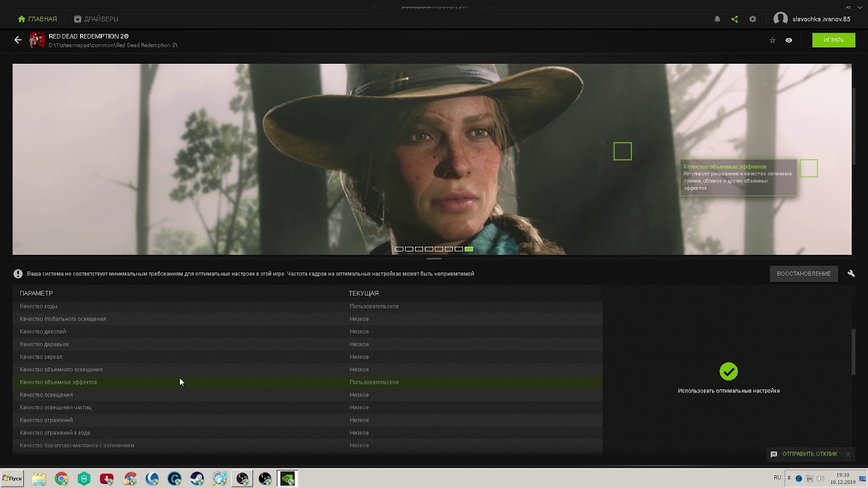
Task: Go back using the arrow icon
Action: 18,40
